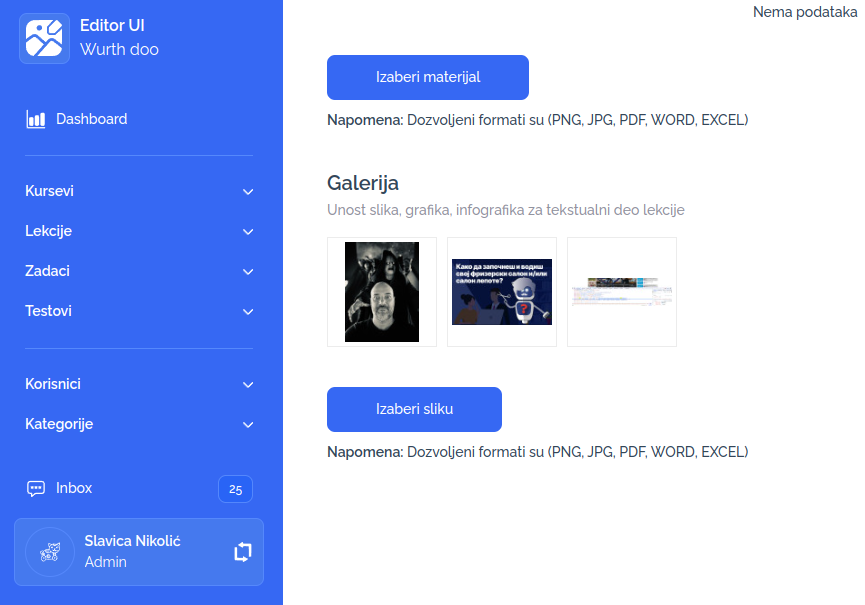Open the Inbox 25 unread badge
The image size is (865, 605).
(x=235, y=489)
